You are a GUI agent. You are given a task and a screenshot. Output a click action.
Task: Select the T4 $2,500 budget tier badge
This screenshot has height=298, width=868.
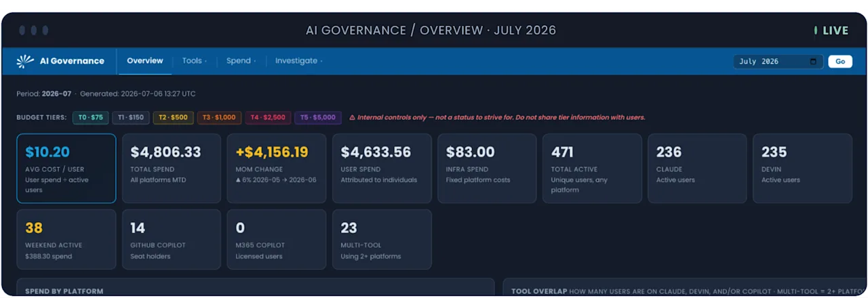(x=267, y=117)
